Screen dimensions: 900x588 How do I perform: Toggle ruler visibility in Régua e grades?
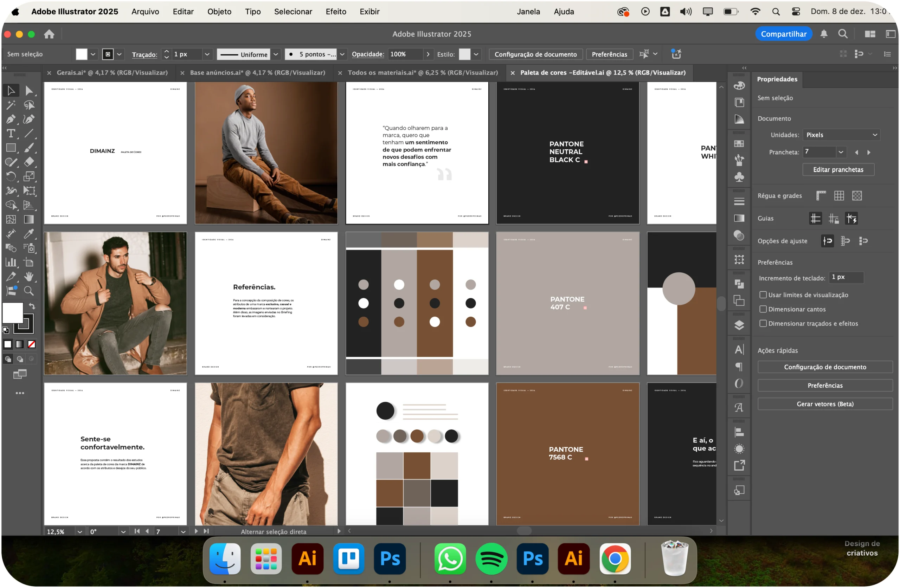(x=821, y=195)
